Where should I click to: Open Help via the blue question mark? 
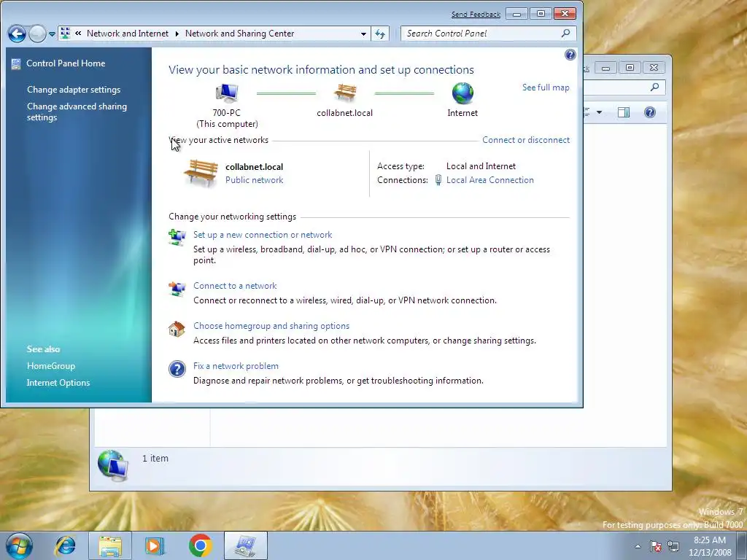570,55
